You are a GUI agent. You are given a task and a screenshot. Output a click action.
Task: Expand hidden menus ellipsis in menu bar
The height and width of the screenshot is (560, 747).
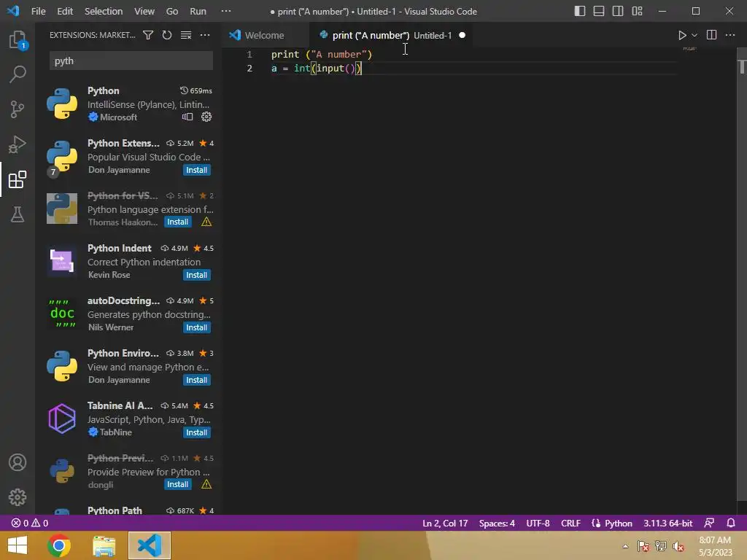point(226,11)
